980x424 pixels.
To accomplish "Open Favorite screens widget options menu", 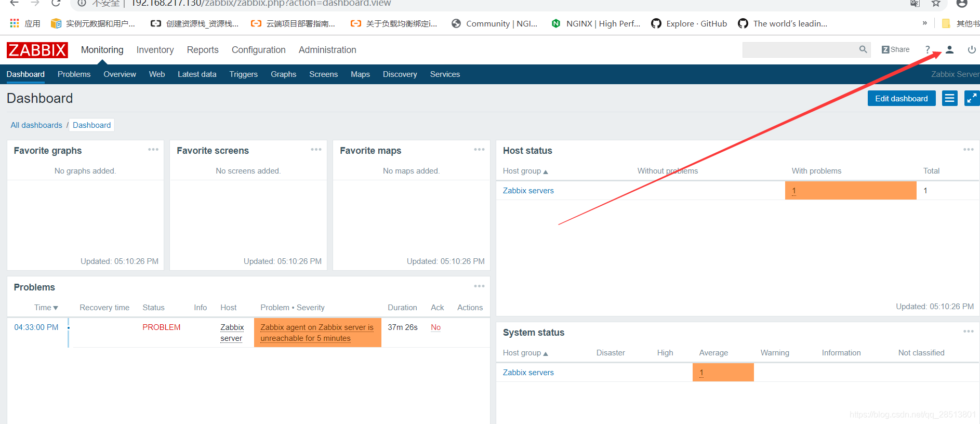I will click(x=316, y=150).
